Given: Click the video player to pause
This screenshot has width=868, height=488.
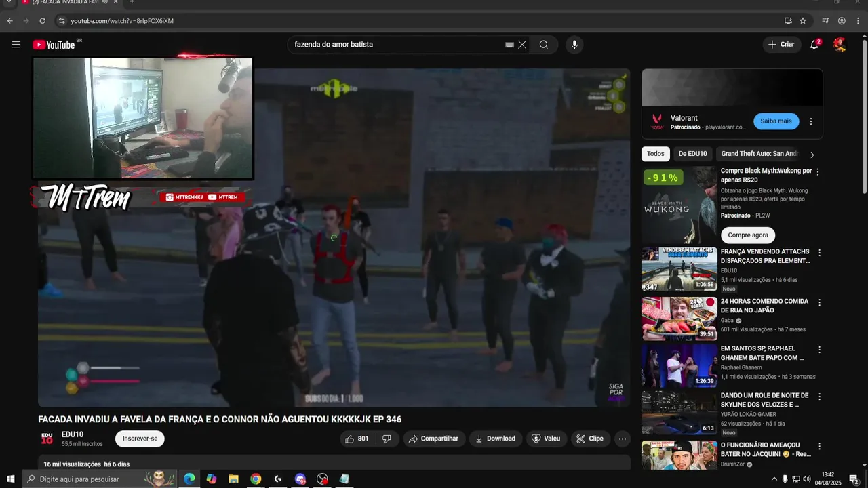Looking at the screenshot, I should [x=334, y=237].
